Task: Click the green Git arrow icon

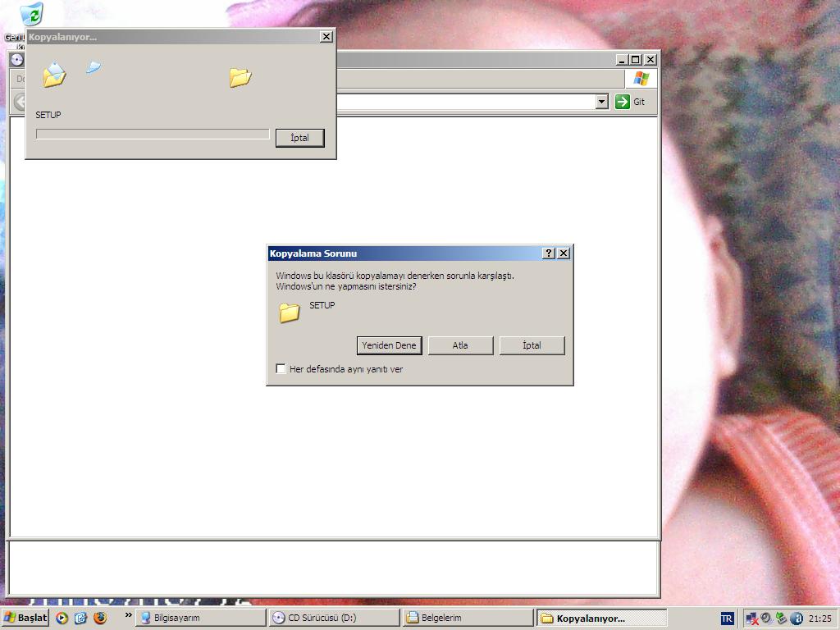Action: [623, 102]
